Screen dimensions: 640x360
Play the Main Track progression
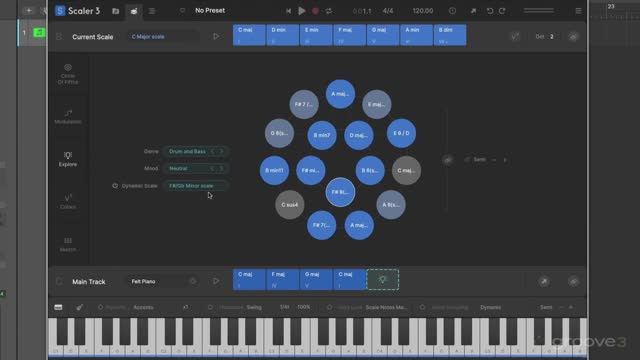point(216,281)
